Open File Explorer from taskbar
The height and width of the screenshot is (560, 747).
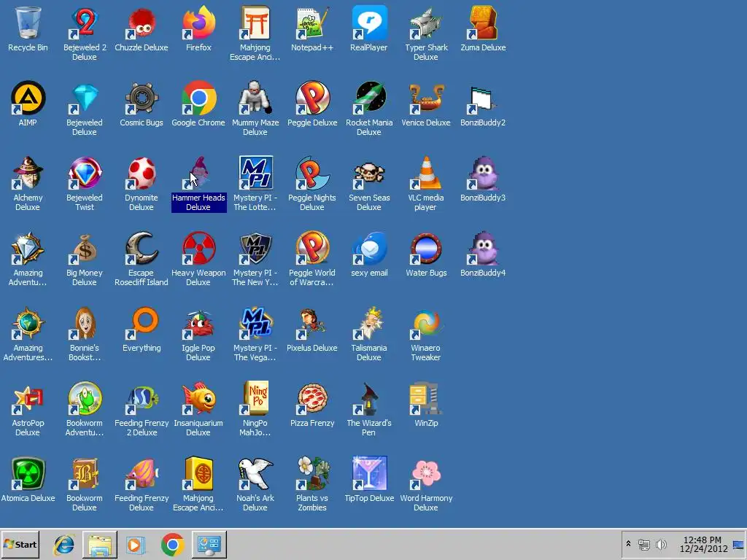pos(100,544)
